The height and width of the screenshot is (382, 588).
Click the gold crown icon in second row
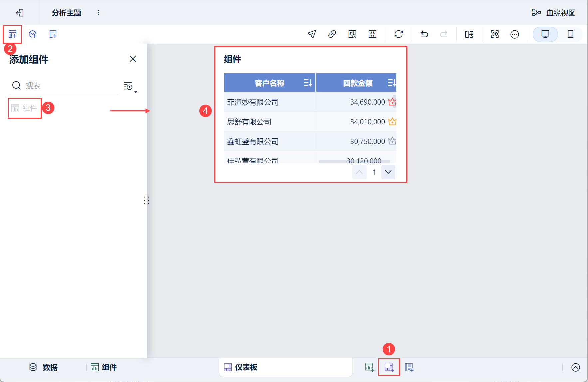point(392,121)
